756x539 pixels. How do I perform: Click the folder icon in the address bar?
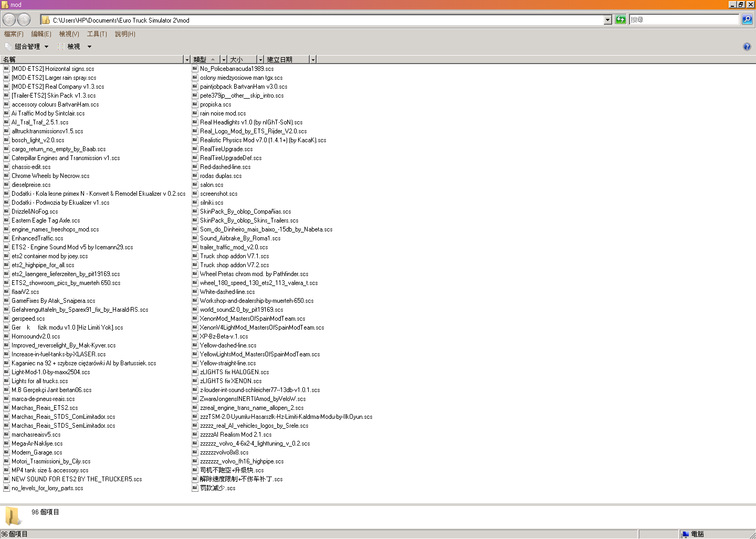(46, 20)
